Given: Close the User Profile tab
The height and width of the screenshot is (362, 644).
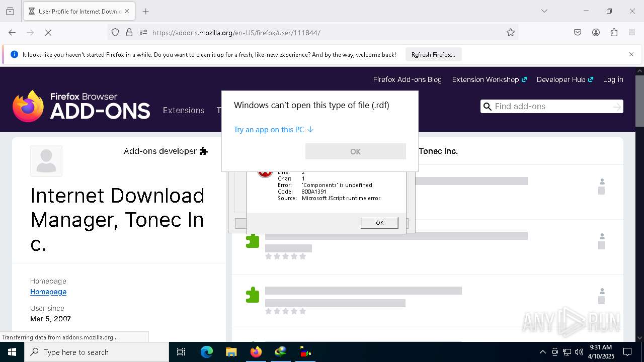Looking at the screenshot, I should point(127,11).
